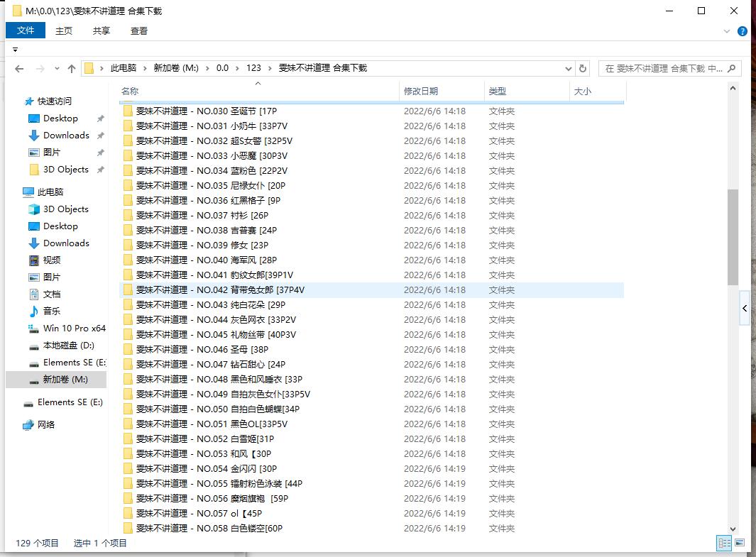The width and height of the screenshot is (756, 557).
Task: Switch to details view icon in status bar
Action: click(x=723, y=543)
